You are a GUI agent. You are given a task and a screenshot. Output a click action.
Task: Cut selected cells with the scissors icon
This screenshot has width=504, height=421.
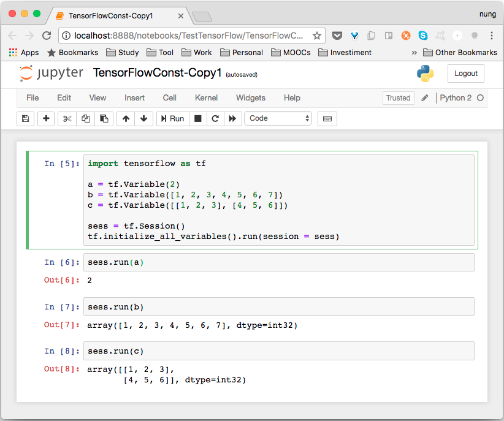[x=67, y=119]
